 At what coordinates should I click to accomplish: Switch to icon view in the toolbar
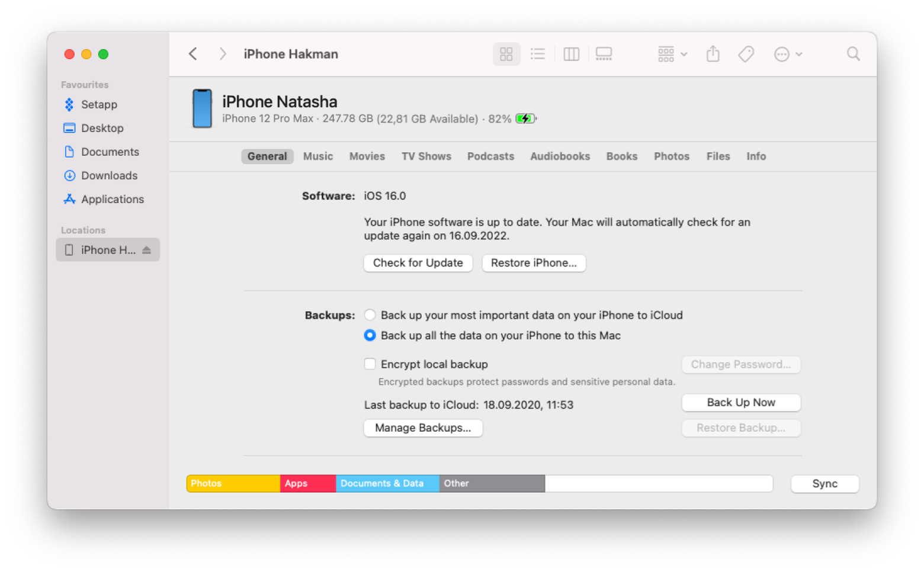coord(506,54)
